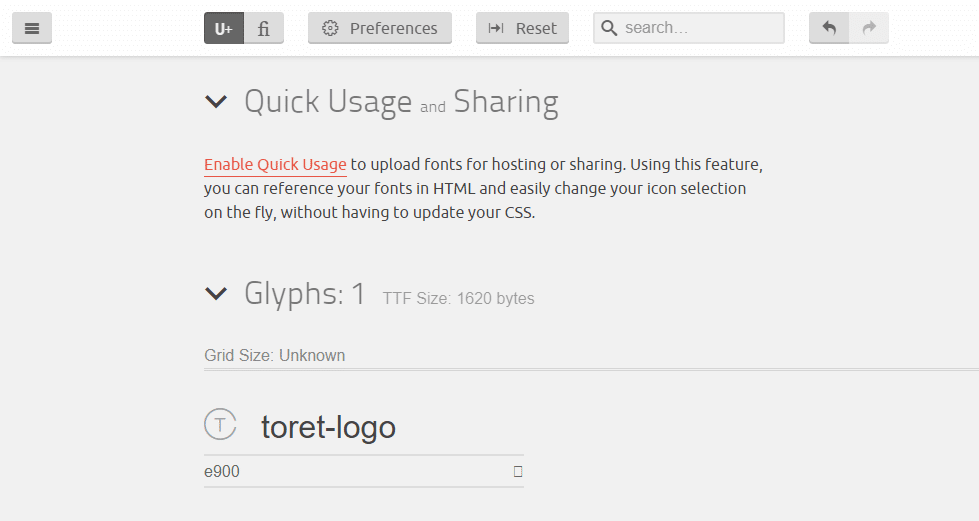979x521 pixels.
Task: Toggle the U+ codes display button
Action: [x=224, y=28]
